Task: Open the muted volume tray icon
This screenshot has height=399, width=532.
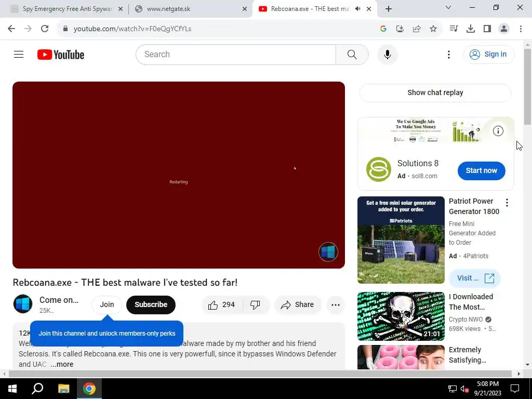Action: (x=464, y=389)
